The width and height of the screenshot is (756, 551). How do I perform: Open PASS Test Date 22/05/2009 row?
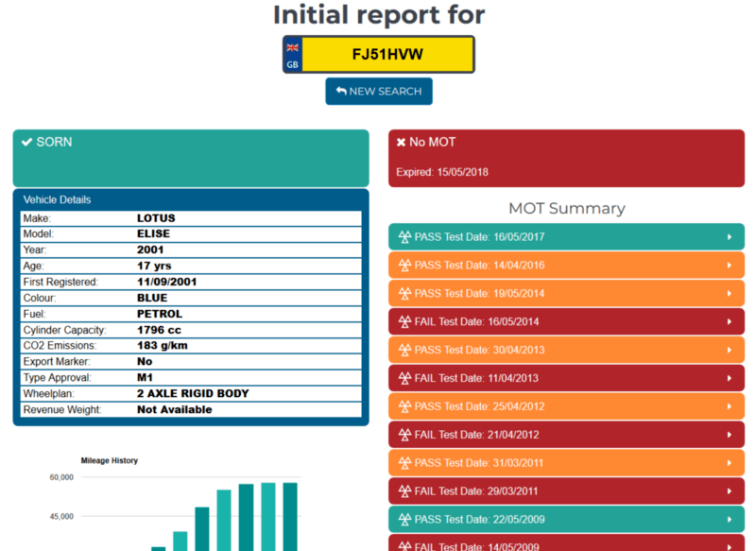(566, 520)
